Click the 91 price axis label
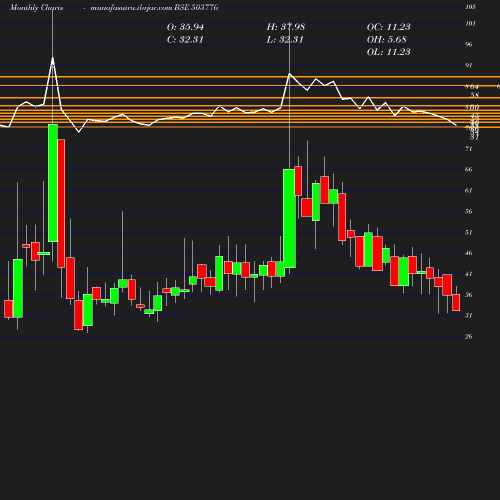The width and height of the screenshot is (500, 500). click(x=469, y=66)
